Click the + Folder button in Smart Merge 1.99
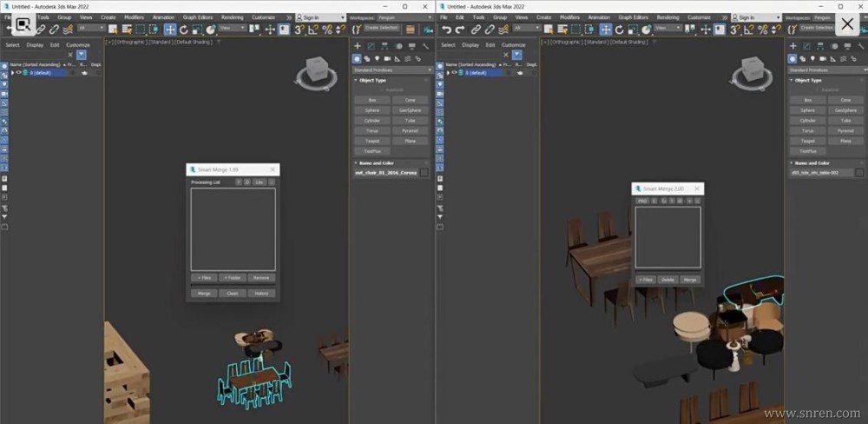868x424 pixels. coord(232,277)
